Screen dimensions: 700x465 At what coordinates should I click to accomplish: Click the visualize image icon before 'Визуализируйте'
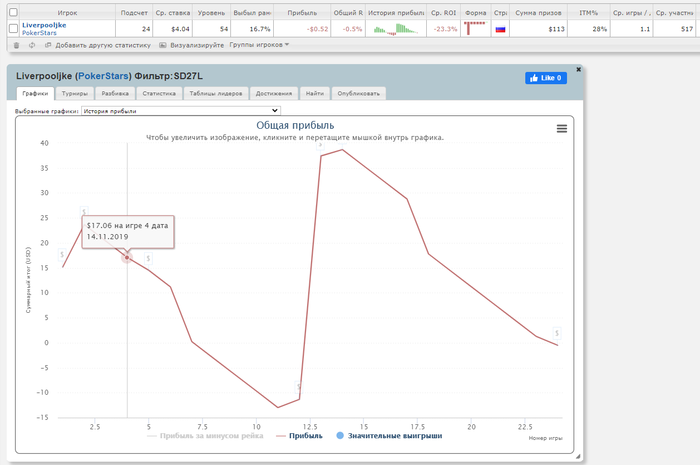(x=163, y=45)
